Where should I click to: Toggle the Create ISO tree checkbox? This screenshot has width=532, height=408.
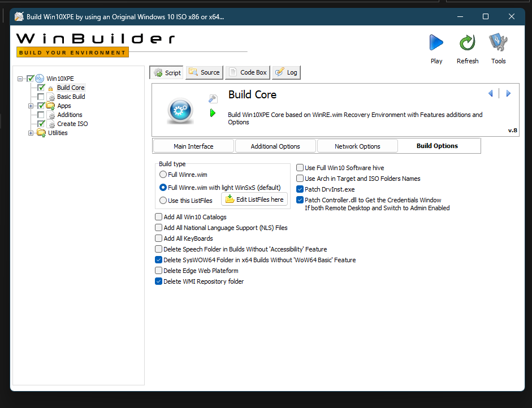click(x=41, y=124)
